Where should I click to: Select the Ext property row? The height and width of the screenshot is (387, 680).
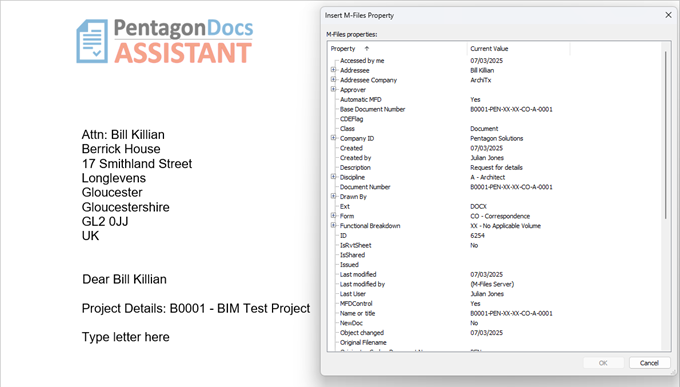tap(345, 207)
